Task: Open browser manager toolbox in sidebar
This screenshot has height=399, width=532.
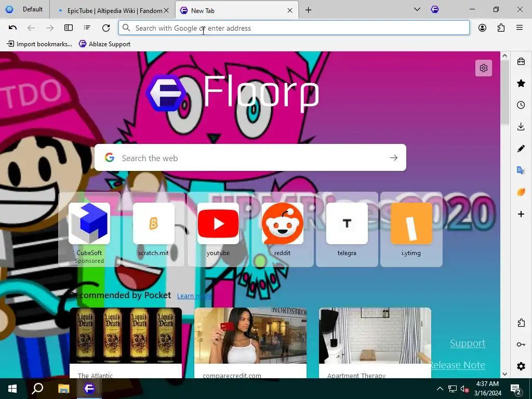Action: (521, 61)
